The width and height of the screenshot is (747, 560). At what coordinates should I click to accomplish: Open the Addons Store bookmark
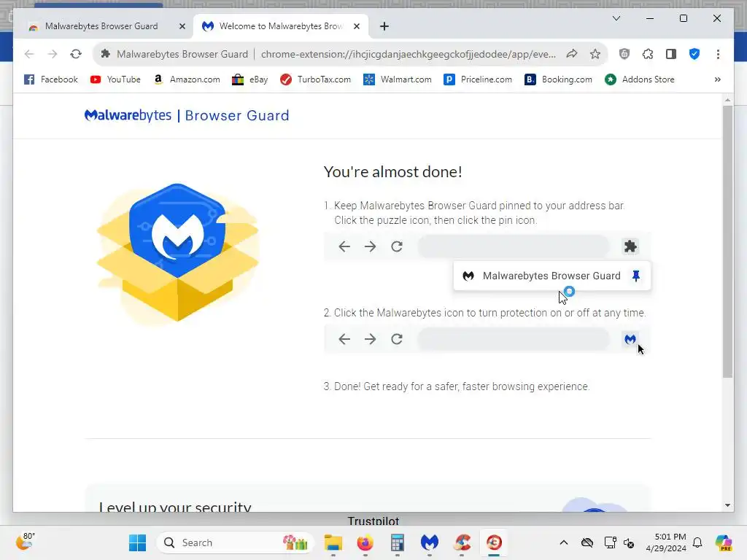tap(639, 79)
